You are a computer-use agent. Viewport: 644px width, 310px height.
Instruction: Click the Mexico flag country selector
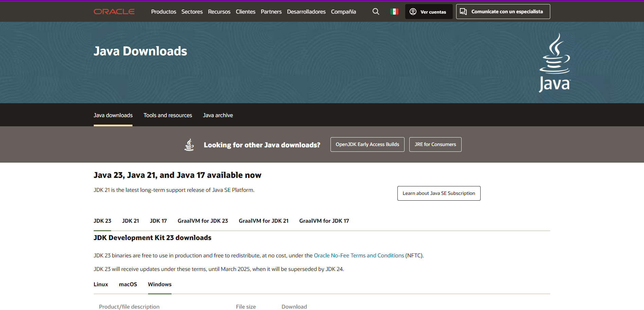click(x=394, y=12)
